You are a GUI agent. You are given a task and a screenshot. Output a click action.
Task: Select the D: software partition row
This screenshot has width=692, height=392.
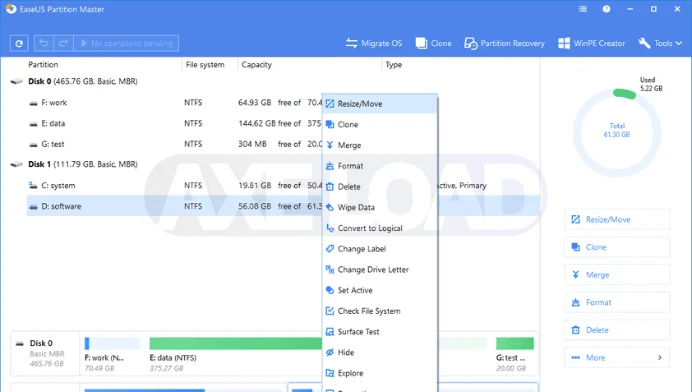pos(282,206)
